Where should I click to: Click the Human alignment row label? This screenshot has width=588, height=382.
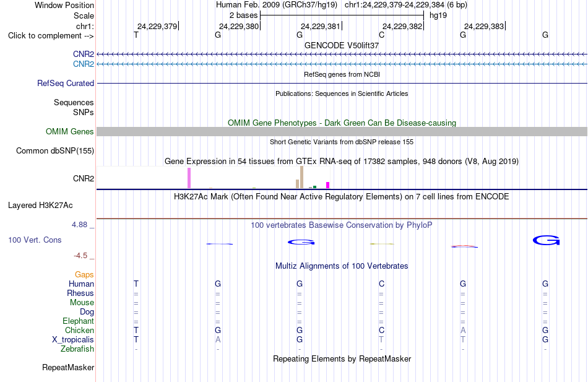click(x=81, y=284)
